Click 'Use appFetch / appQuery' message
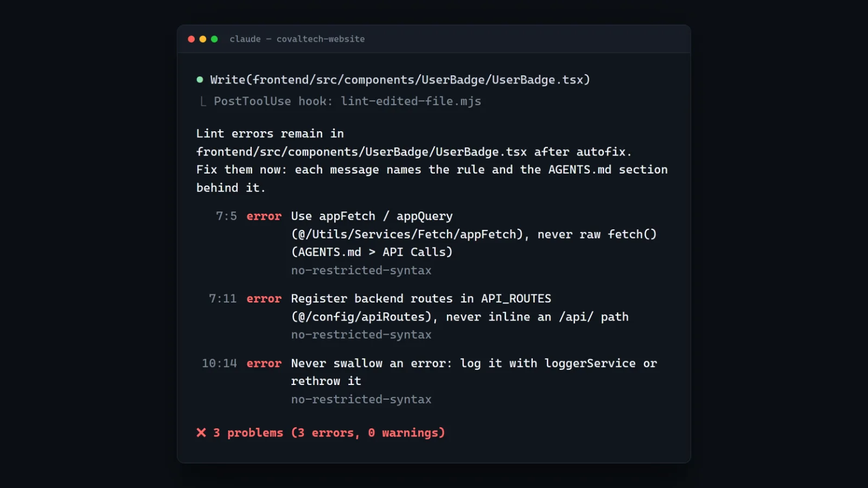This screenshot has height=488, width=868. coord(372,216)
